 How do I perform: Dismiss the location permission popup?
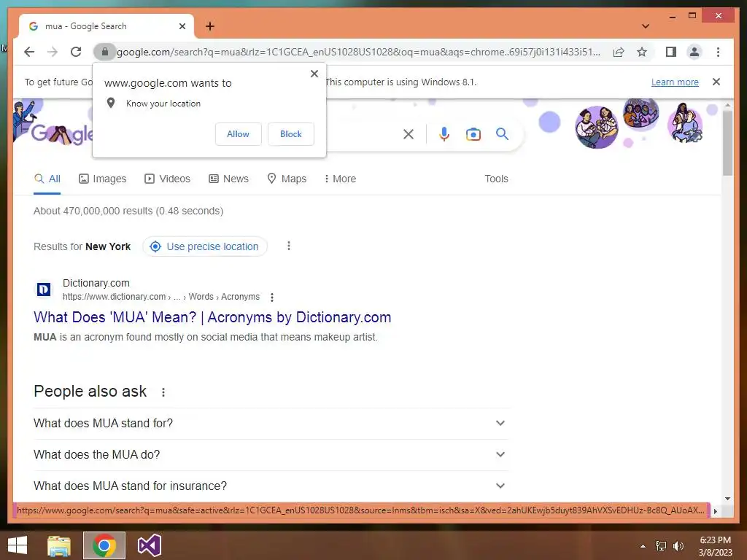(x=314, y=74)
